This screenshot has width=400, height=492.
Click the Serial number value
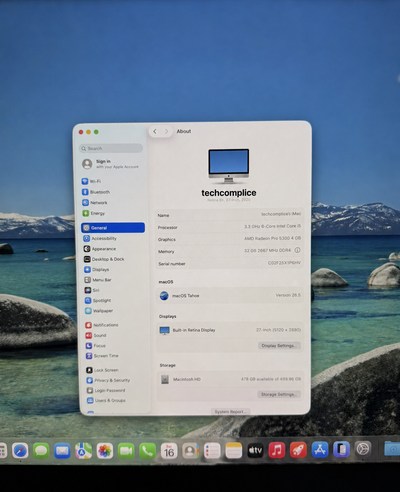tap(284, 263)
